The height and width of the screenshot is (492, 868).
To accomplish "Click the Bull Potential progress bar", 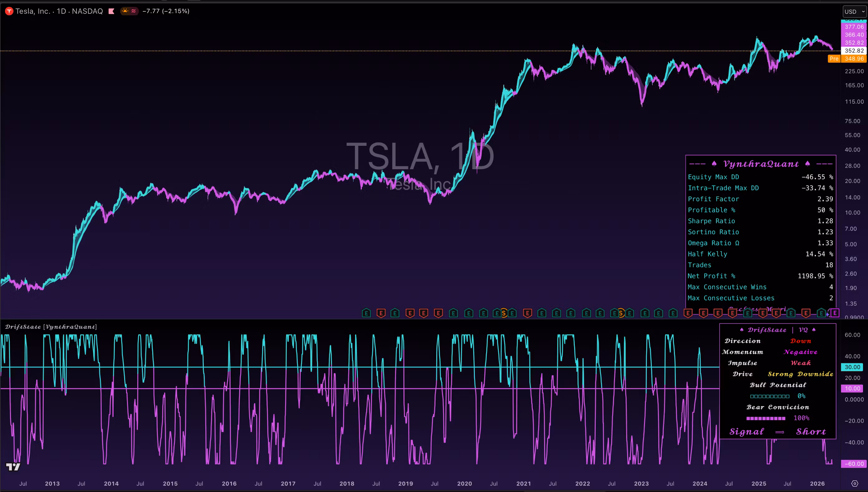I will [770, 396].
